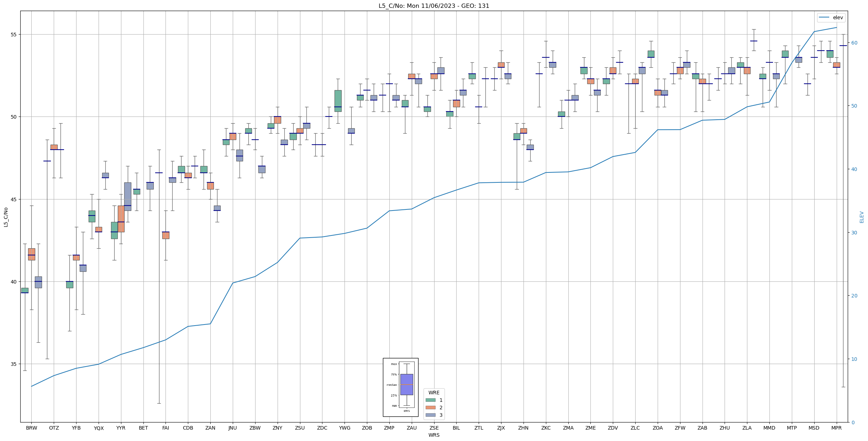Click the MSD station label
This screenshot has height=441, width=868.
[814, 428]
